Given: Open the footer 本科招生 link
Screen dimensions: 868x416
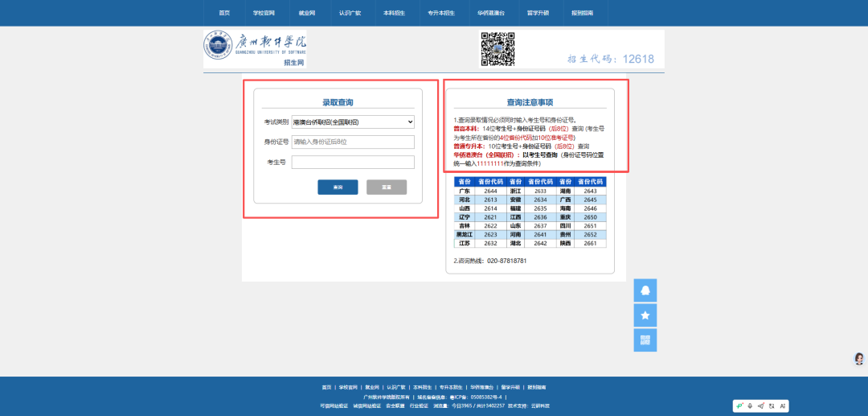Looking at the screenshot, I should click(423, 387).
